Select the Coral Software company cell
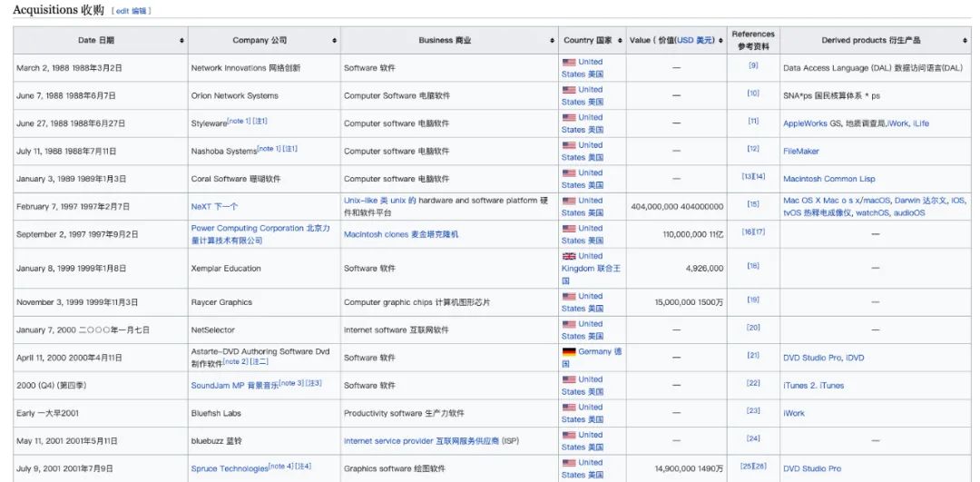This screenshot has height=482, width=980. coord(264,179)
